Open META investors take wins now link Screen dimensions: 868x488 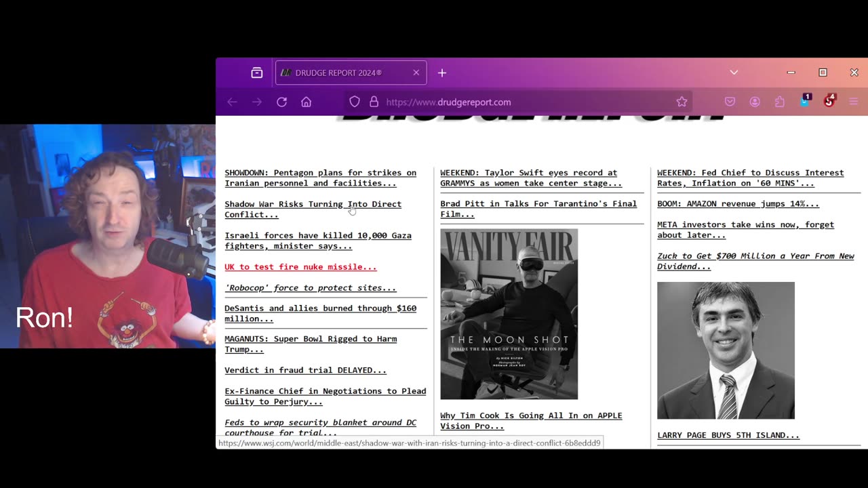pos(745,230)
